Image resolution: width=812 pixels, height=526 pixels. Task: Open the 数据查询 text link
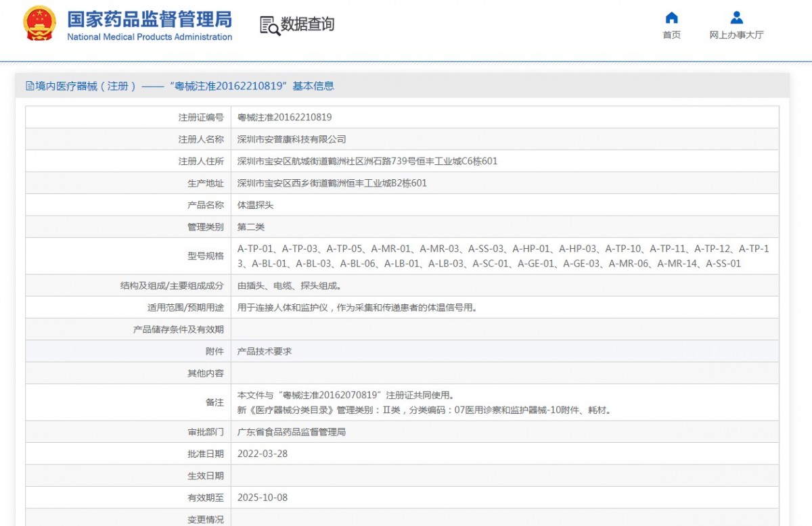(307, 25)
